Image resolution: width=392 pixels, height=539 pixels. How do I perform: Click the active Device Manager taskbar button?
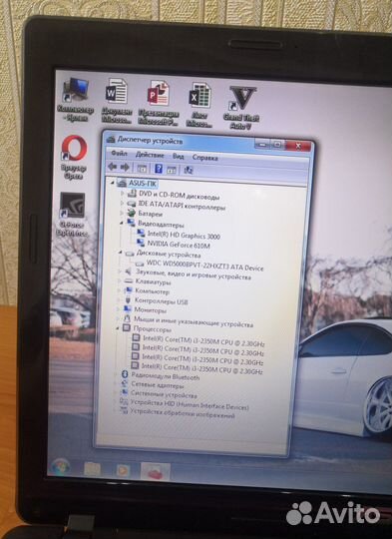[x=156, y=471]
